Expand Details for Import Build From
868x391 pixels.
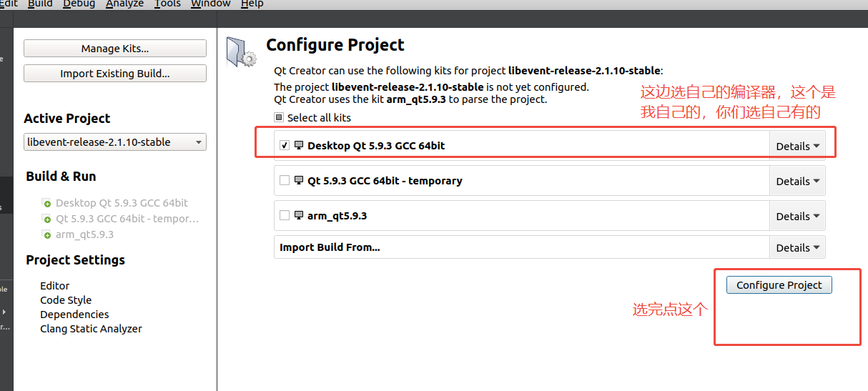pos(797,247)
